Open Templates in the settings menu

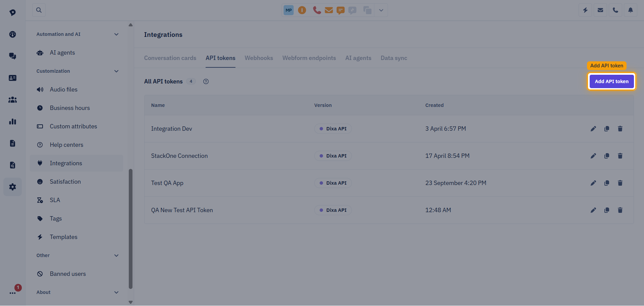pyautogui.click(x=76, y=237)
